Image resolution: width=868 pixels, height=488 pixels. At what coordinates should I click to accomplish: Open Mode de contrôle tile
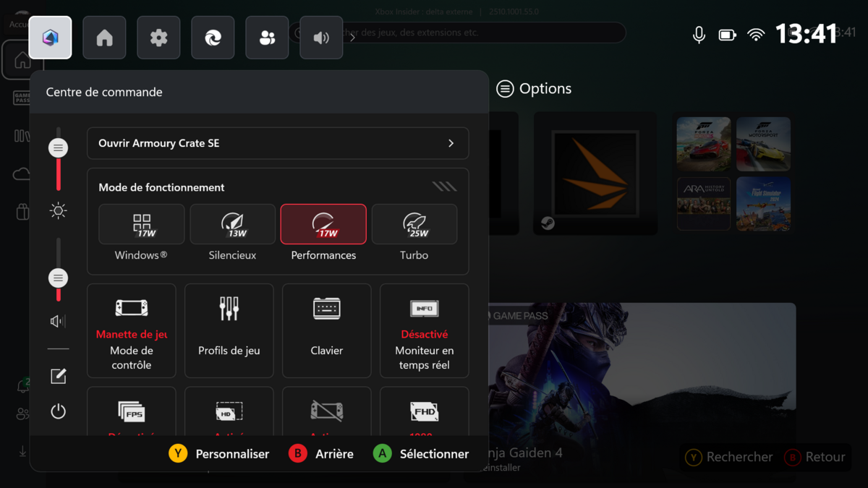132,330
